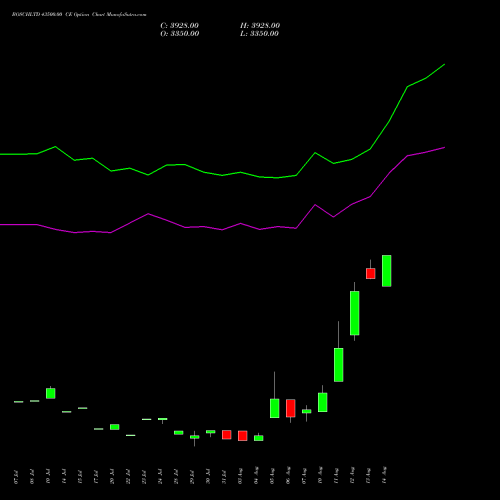Click the open value O: 3350.00
The image size is (500, 500).
pos(180,34)
